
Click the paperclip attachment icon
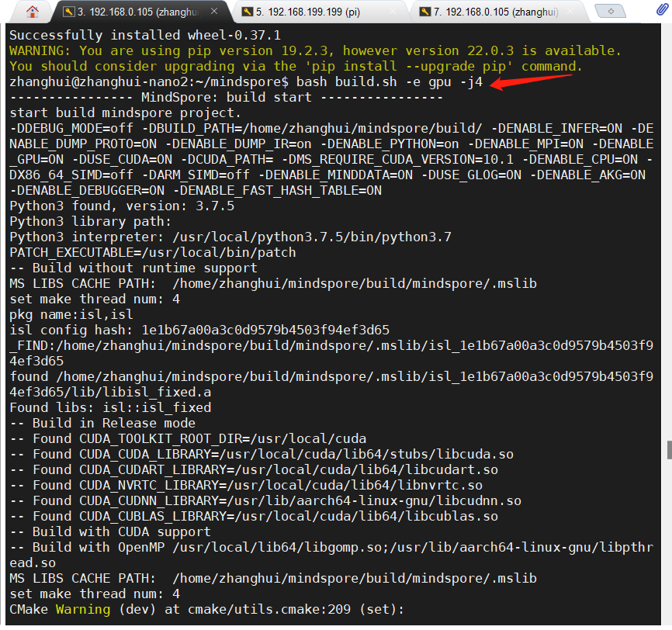coord(663,9)
